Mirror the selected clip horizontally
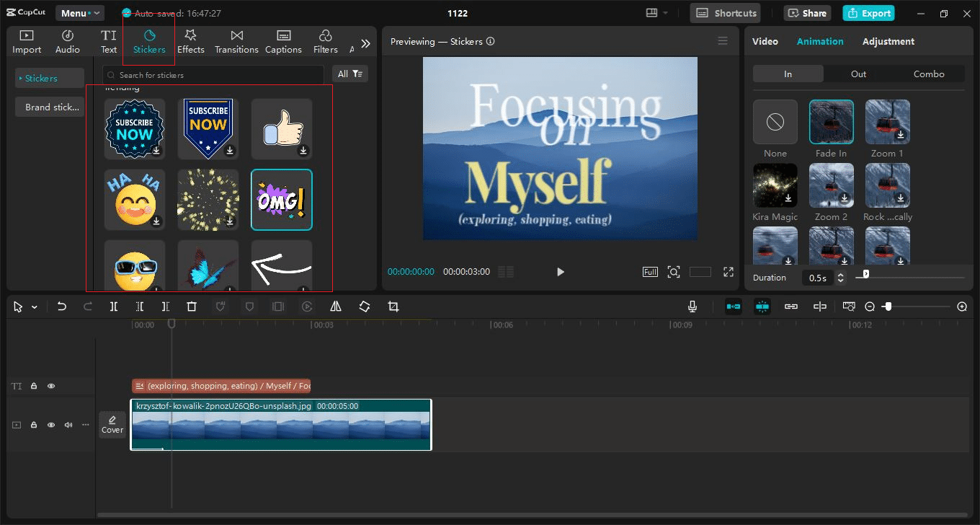Viewport: 980px width, 525px height. 335,306
